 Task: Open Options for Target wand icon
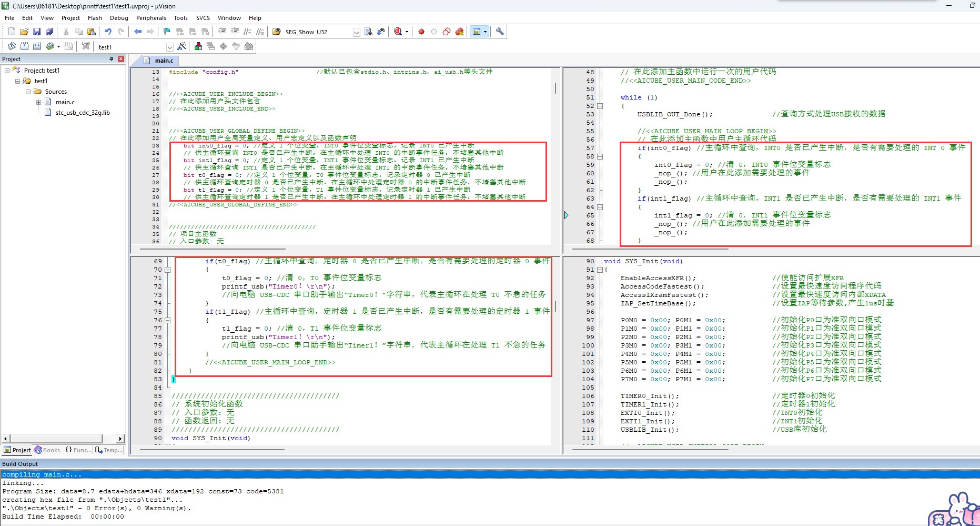[x=181, y=46]
